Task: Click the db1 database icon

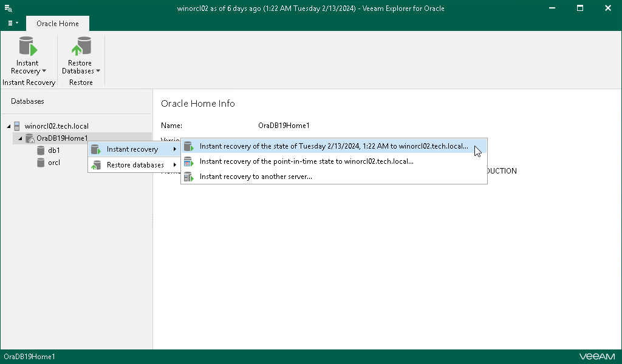Action: click(41, 150)
